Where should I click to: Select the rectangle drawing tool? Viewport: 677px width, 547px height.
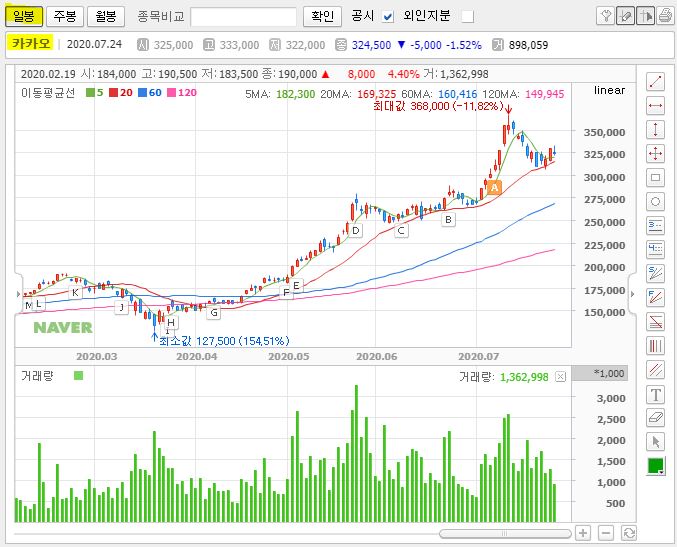point(655,177)
